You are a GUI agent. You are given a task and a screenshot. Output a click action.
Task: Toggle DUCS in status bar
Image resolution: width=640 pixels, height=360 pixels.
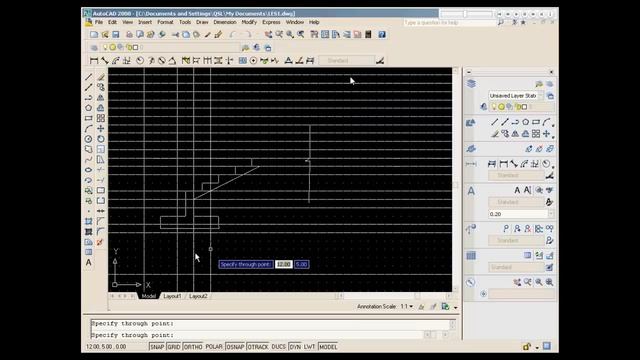pos(278,347)
